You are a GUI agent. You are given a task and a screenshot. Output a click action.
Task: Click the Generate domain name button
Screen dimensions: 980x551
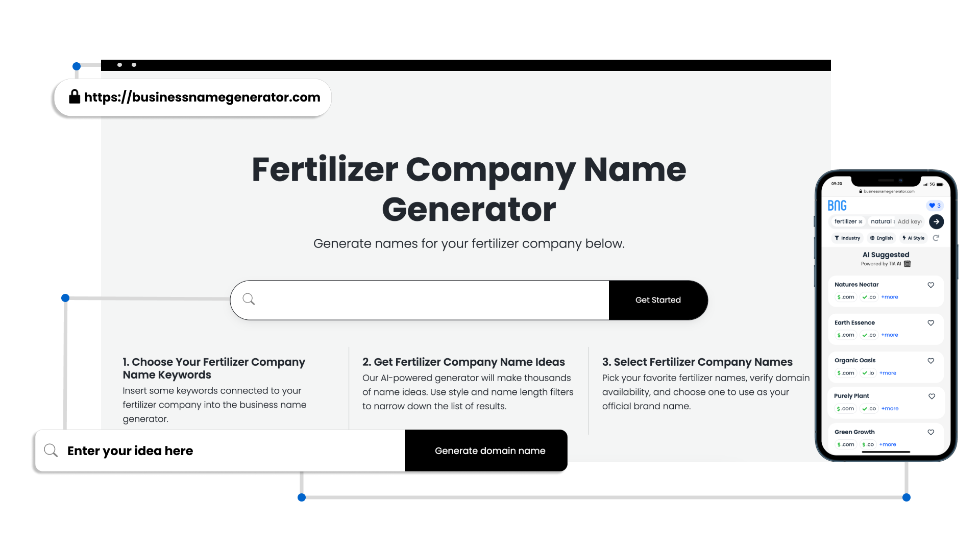(490, 451)
